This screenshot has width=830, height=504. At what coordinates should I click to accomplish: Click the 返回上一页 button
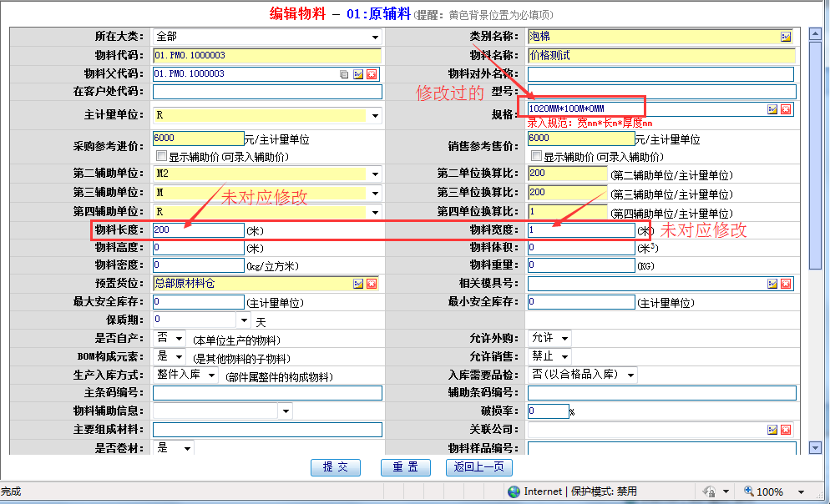point(478,467)
